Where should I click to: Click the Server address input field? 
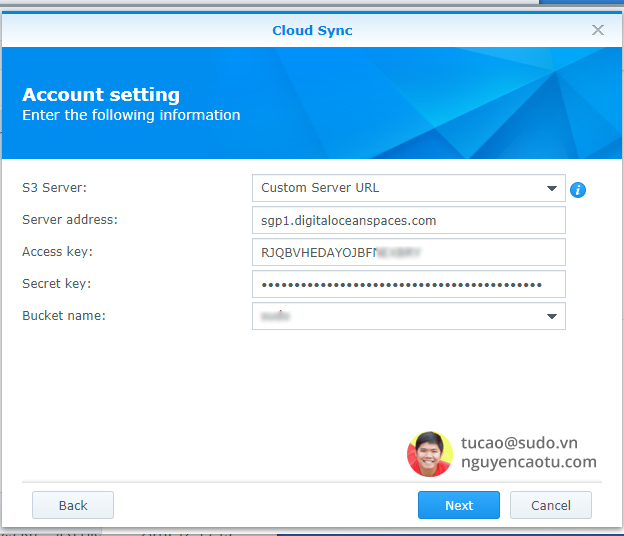coord(409,220)
